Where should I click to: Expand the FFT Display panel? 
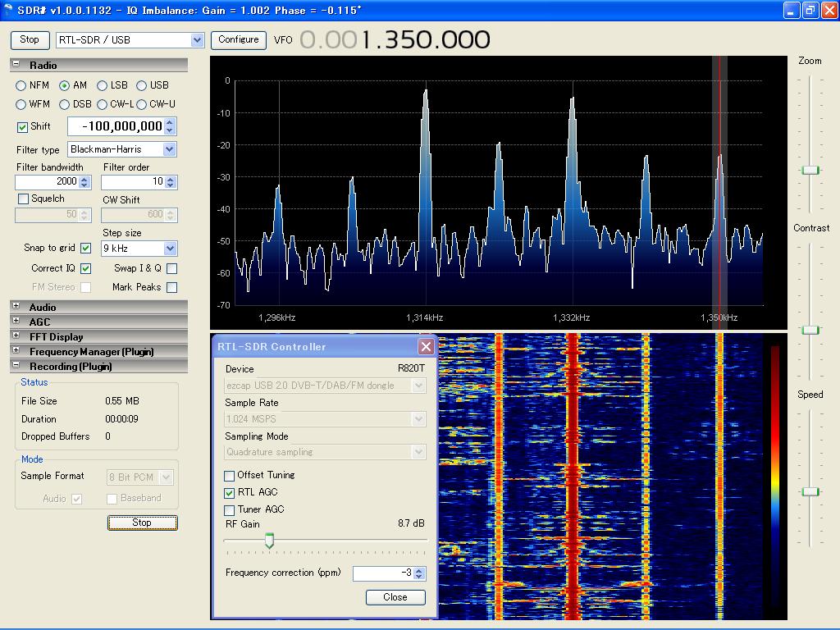(x=16, y=336)
